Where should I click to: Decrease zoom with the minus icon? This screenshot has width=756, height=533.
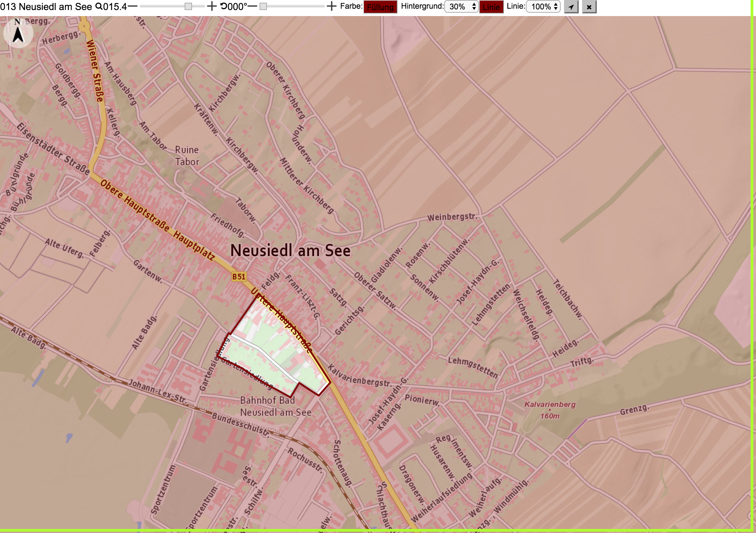pos(132,6)
